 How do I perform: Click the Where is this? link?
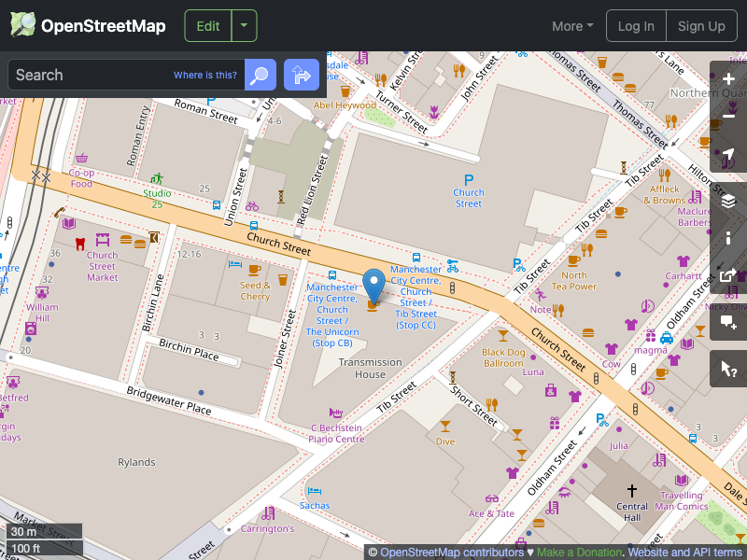coord(204,75)
